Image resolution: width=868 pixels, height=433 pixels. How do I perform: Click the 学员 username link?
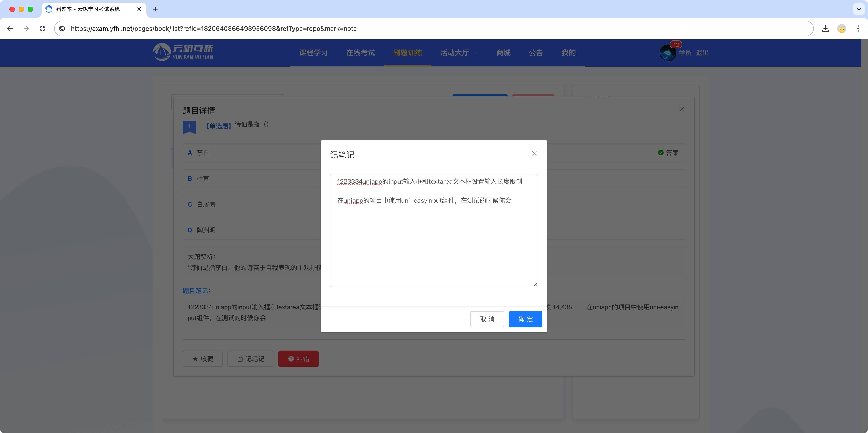tap(685, 53)
